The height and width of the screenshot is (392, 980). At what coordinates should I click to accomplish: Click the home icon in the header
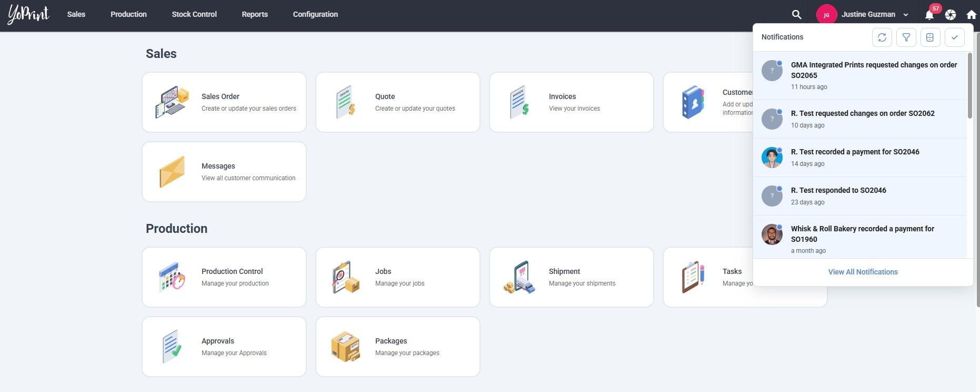coord(971,15)
